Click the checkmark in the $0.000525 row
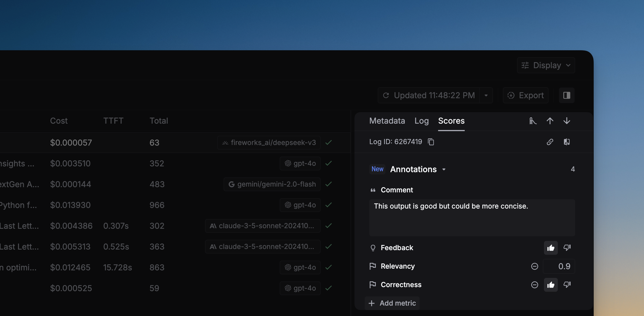The width and height of the screenshot is (644, 316). pos(329,288)
